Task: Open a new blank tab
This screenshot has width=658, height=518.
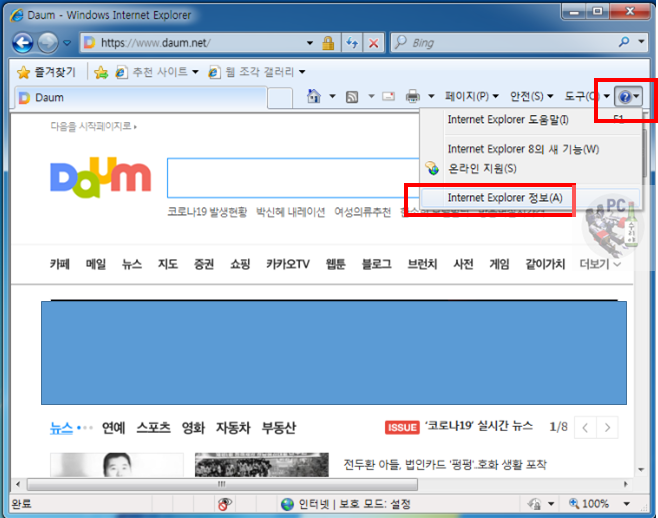Action: click(x=280, y=98)
